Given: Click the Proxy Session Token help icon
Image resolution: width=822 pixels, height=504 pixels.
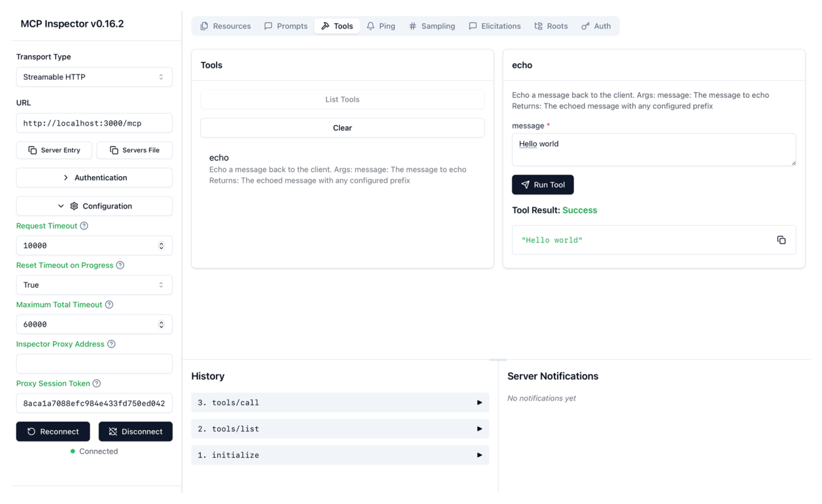Looking at the screenshot, I should [97, 384].
